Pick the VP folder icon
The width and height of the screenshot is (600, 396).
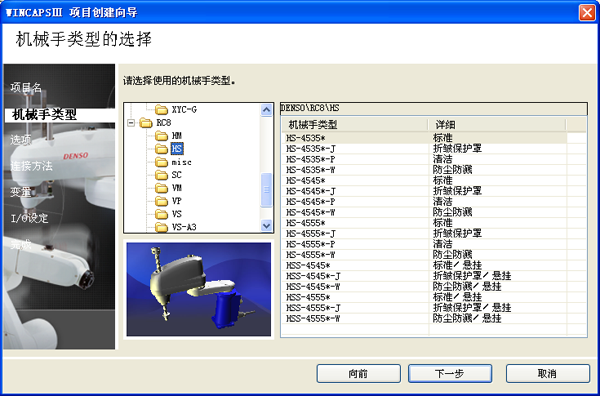coord(161,201)
